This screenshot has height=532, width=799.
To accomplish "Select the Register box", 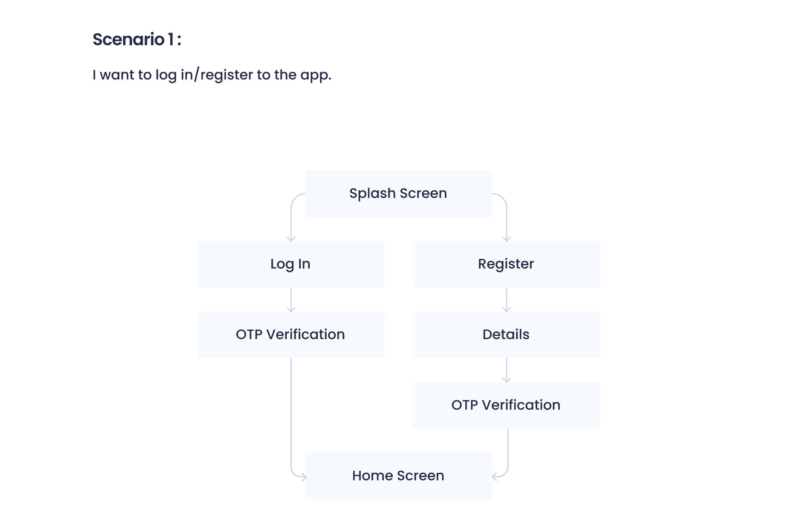I will [x=507, y=264].
